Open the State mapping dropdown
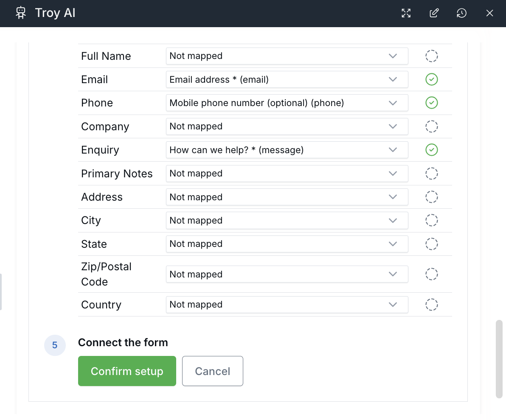506x420 pixels. (x=287, y=244)
